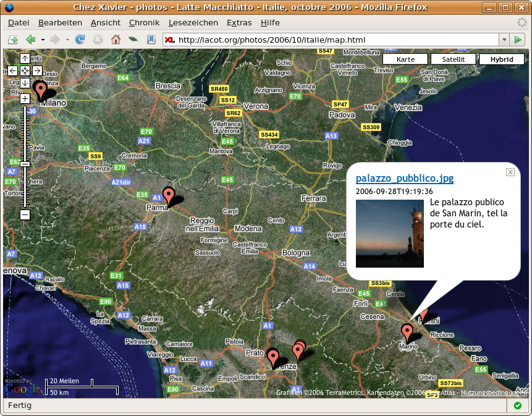Pan the map left
Screen dimensions: 532x416
[12, 70]
